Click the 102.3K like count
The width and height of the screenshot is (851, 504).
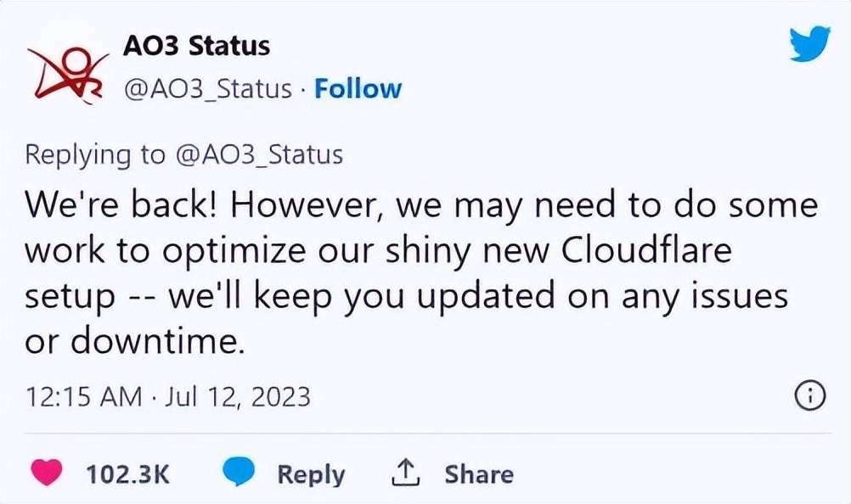[127, 474]
